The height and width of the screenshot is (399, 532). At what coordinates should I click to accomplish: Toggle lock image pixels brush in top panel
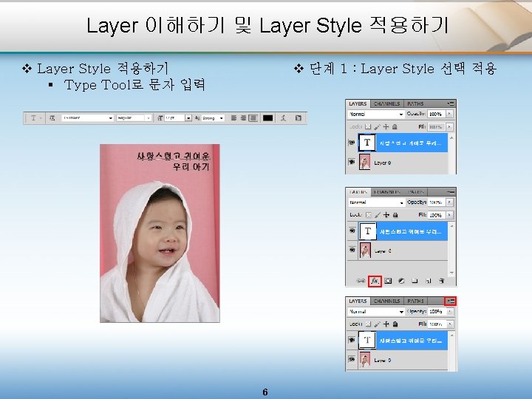[x=377, y=126]
